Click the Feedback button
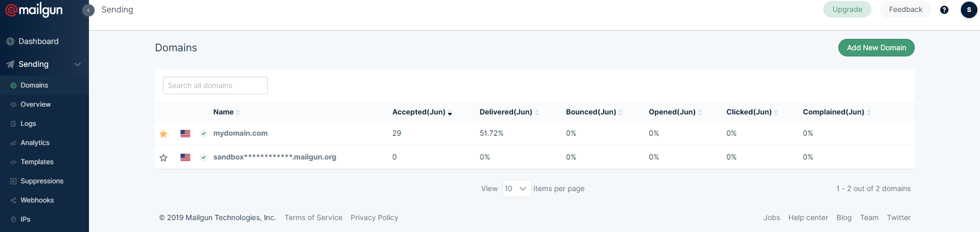This screenshot has width=980, height=232. 906,9
